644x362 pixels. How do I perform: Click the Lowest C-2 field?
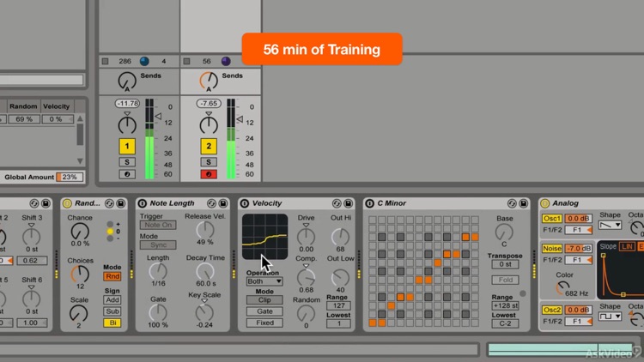click(x=505, y=323)
